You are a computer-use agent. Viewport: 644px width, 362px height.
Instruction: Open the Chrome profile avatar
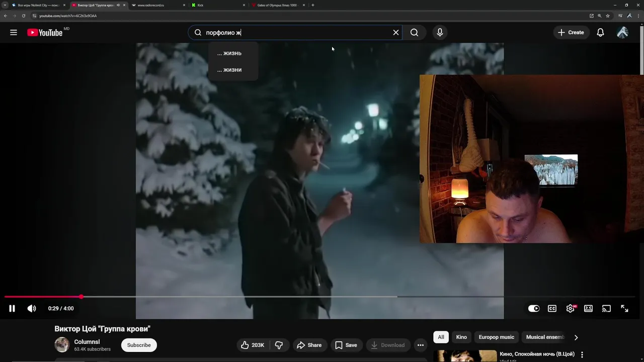click(x=629, y=16)
